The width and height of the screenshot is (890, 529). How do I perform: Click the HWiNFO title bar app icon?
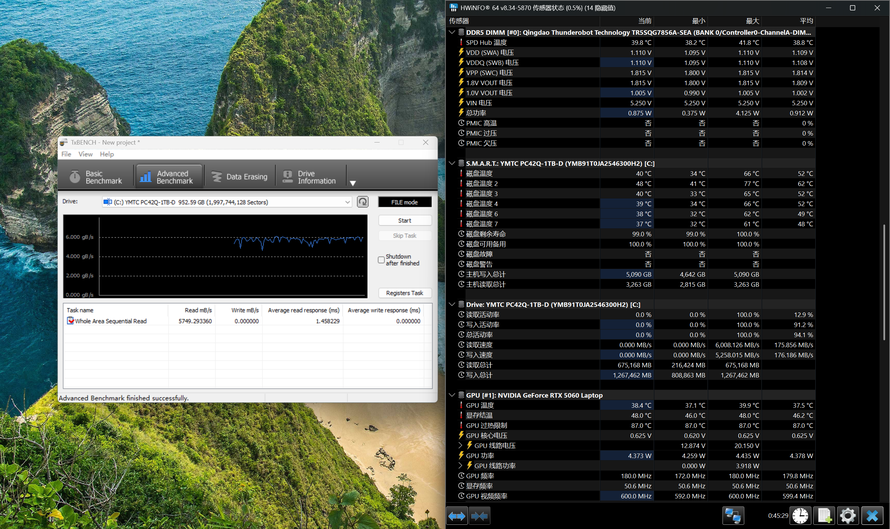pos(454,7)
